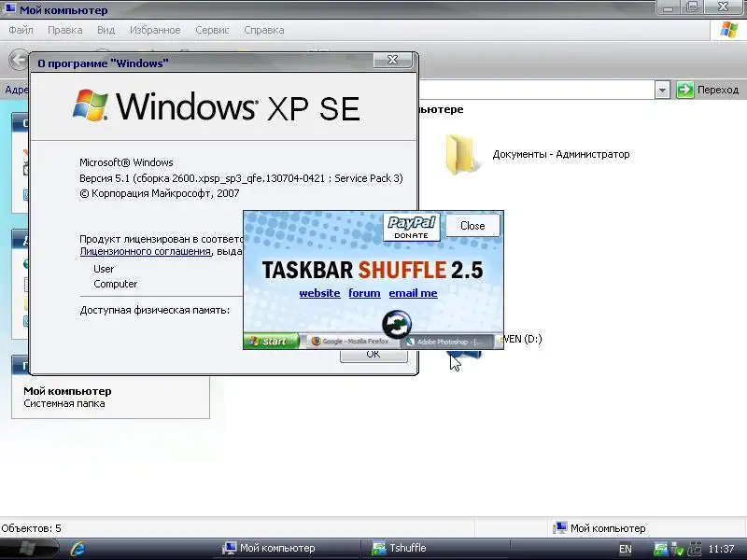Click the Tshuffle taskbar button icon
This screenshot has height=560, width=747.
[379, 548]
